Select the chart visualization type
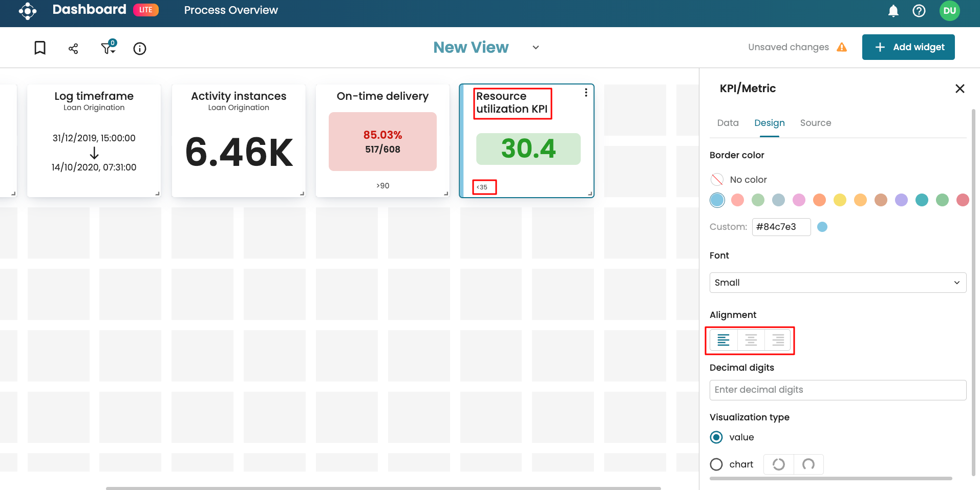 click(x=716, y=464)
